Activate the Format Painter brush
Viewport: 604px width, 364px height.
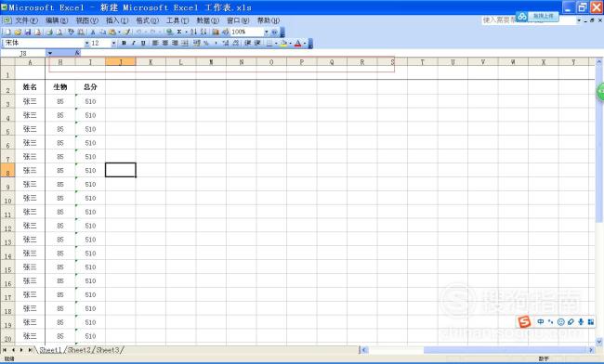coord(126,32)
